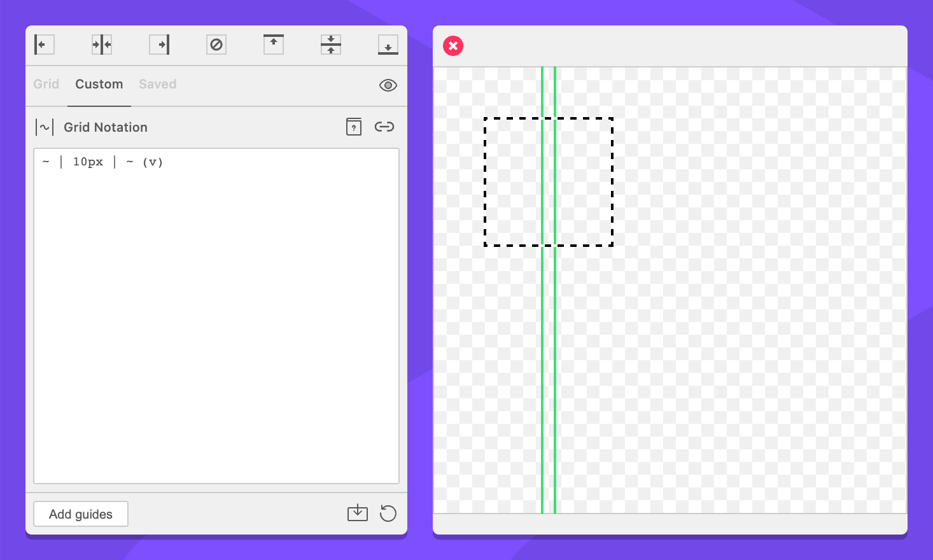Add a guide at the vertical midpoint
Image resolution: width=933 pixels, height=560 pixels.
click(x=102, y=45)
